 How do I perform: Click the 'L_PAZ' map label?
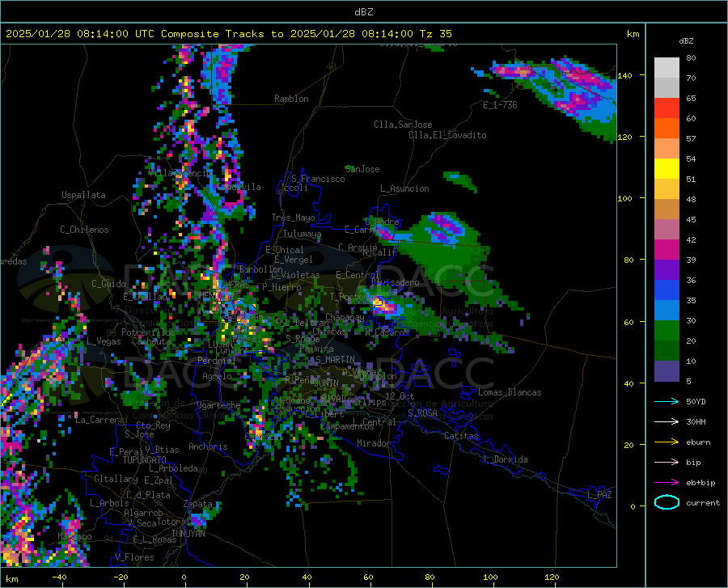coord(599,495)
